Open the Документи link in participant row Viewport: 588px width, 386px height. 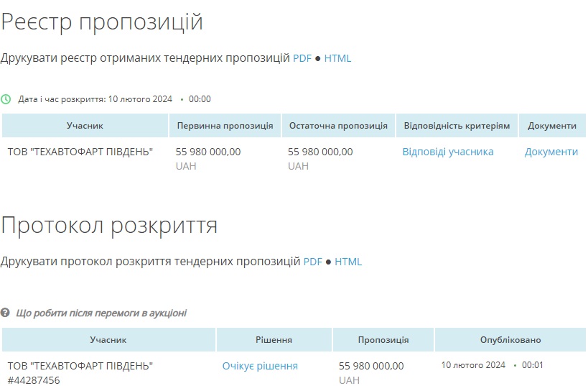[x=551, y=152]
